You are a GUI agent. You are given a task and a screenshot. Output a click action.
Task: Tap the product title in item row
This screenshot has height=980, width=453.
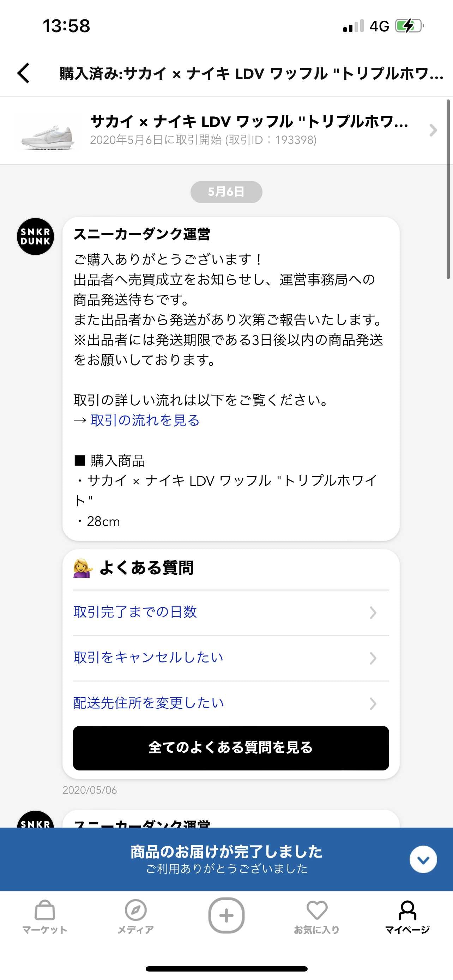pyautogui.click(x=249, y=122)
